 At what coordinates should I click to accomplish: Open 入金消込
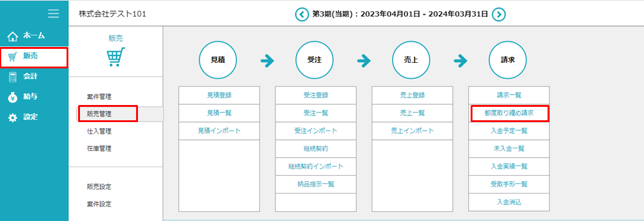509,201
